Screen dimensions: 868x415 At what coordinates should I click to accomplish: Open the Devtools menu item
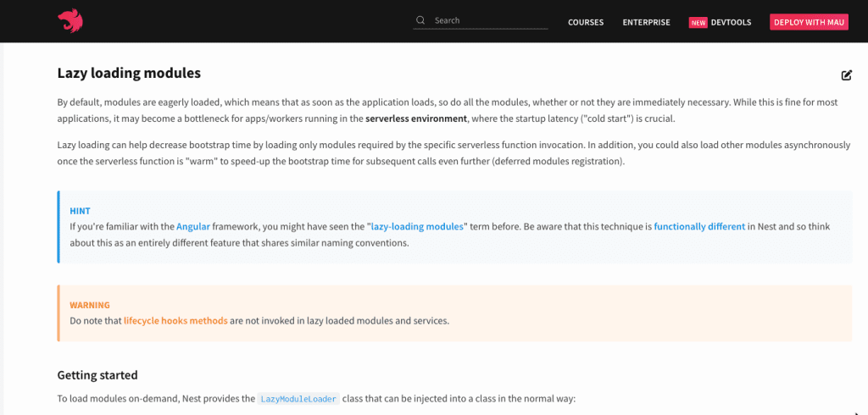731,23
